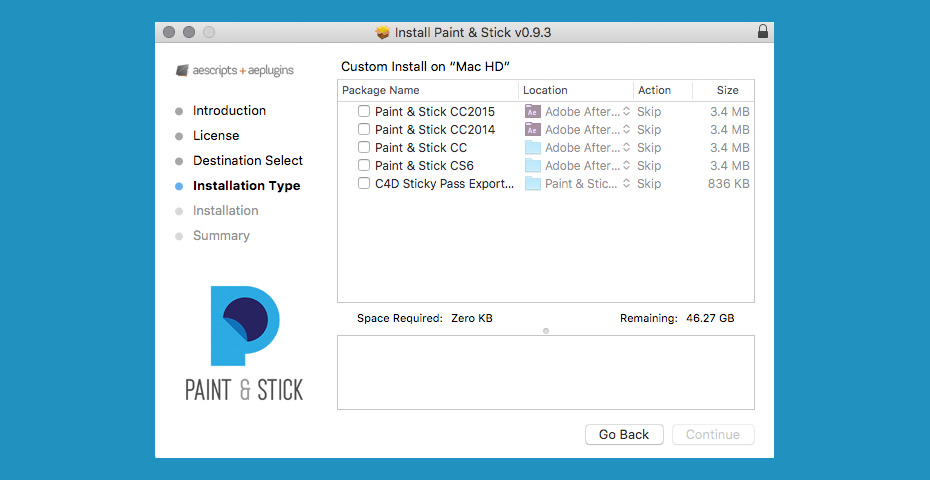Tick the C4D Sticky Pass Export checkbox

coord(364,183)
